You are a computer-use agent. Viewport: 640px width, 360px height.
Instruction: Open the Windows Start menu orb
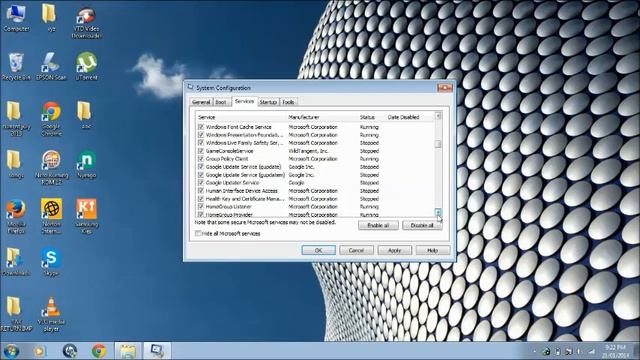pyautogui.click(x=11, y=351)
